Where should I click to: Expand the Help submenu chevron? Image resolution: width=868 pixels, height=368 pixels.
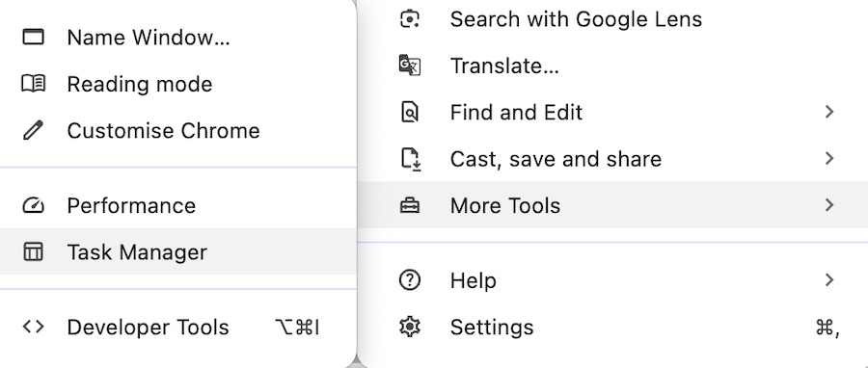click(x=829, y=279)
